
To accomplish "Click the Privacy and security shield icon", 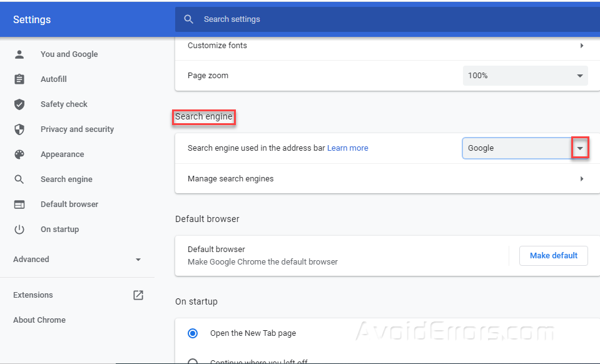I will click(x=19, y=129).
